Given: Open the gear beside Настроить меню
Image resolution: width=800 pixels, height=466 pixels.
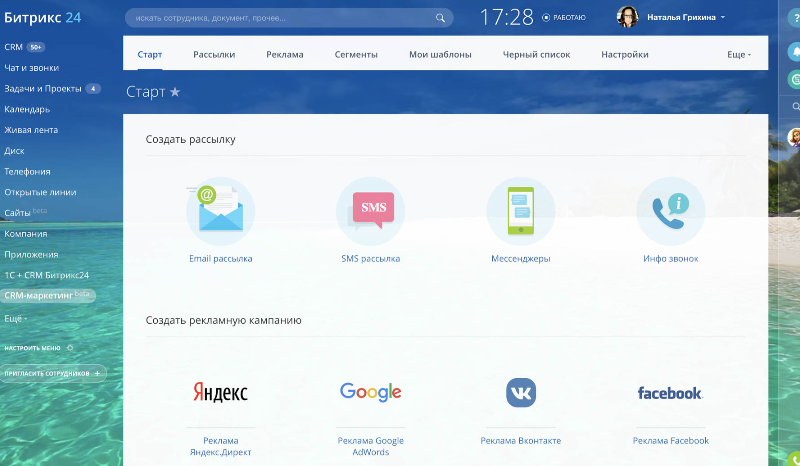Looking at the screenshot, I should point(70,348).
